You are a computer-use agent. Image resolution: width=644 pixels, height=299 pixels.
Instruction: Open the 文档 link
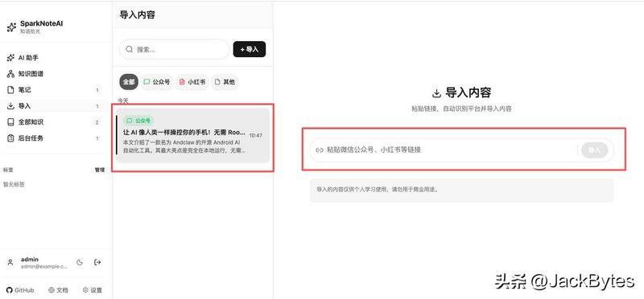point(58,290)
